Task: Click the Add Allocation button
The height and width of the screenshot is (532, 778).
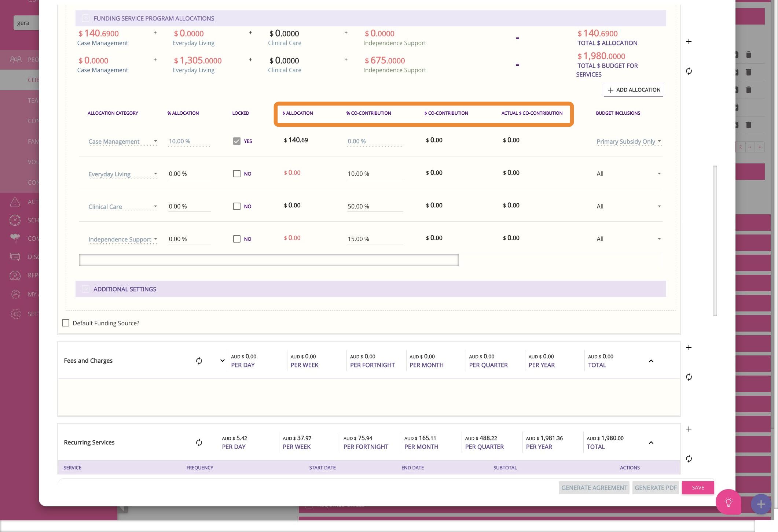Action: point(633,90)
